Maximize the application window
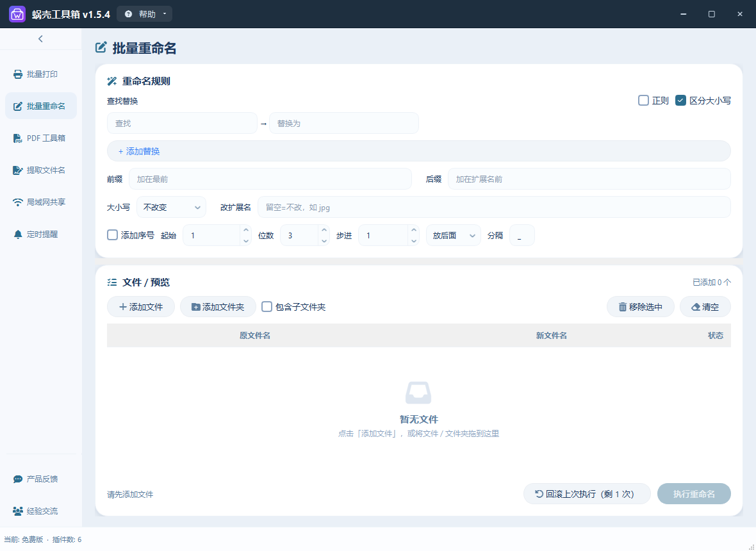 coord(711,14)
